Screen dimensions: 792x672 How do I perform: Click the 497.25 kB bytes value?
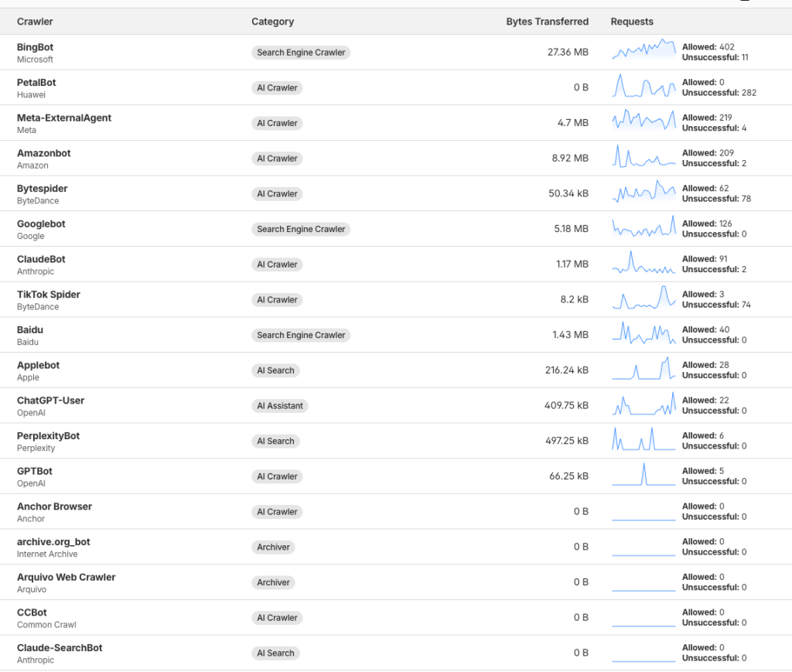(567, 441)
